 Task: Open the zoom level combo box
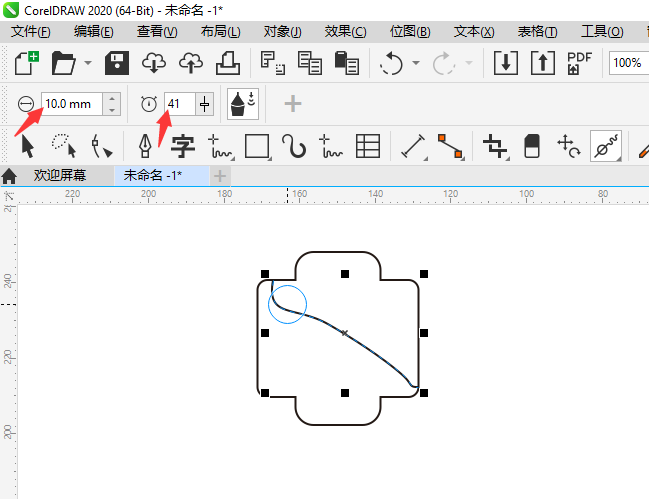[627, 63]
